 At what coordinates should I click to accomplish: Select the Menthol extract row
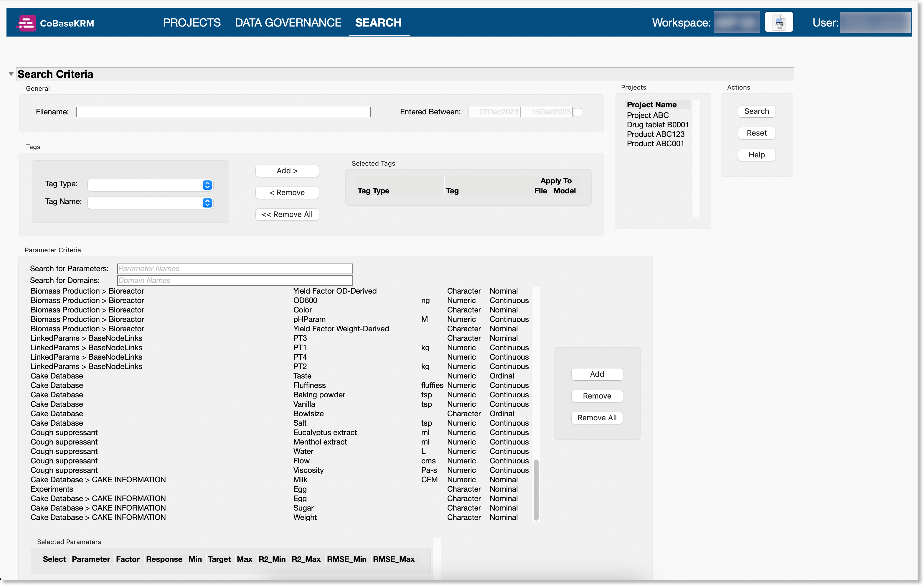(280, 442)
